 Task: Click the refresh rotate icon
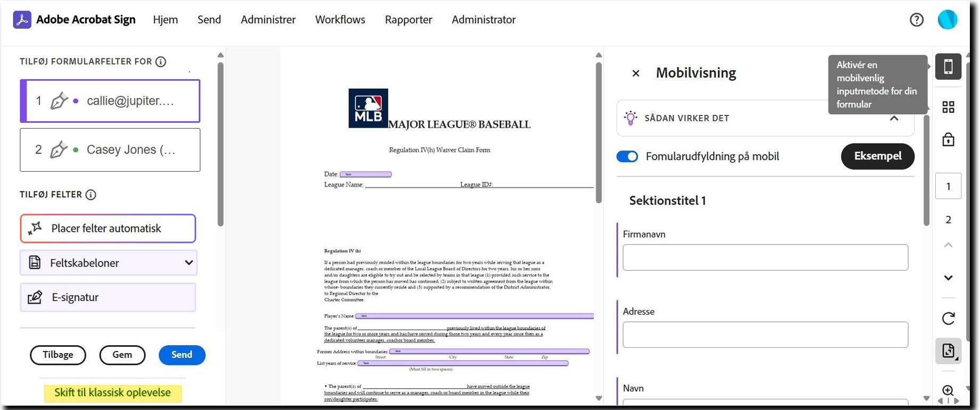[x=948, y=319]
